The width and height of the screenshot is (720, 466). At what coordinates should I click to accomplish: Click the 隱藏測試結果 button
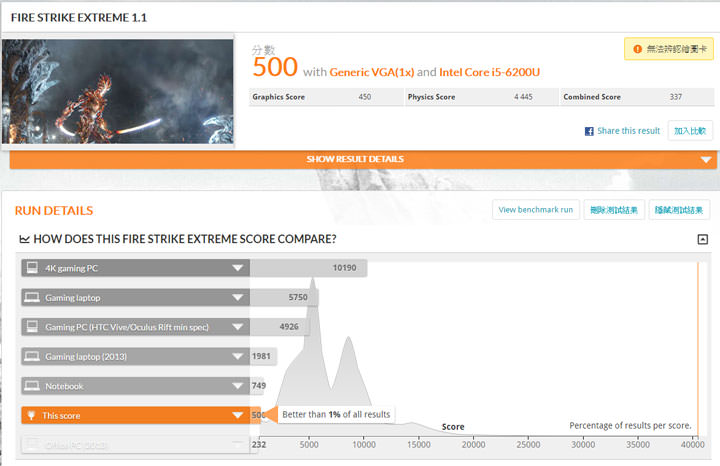680,210
